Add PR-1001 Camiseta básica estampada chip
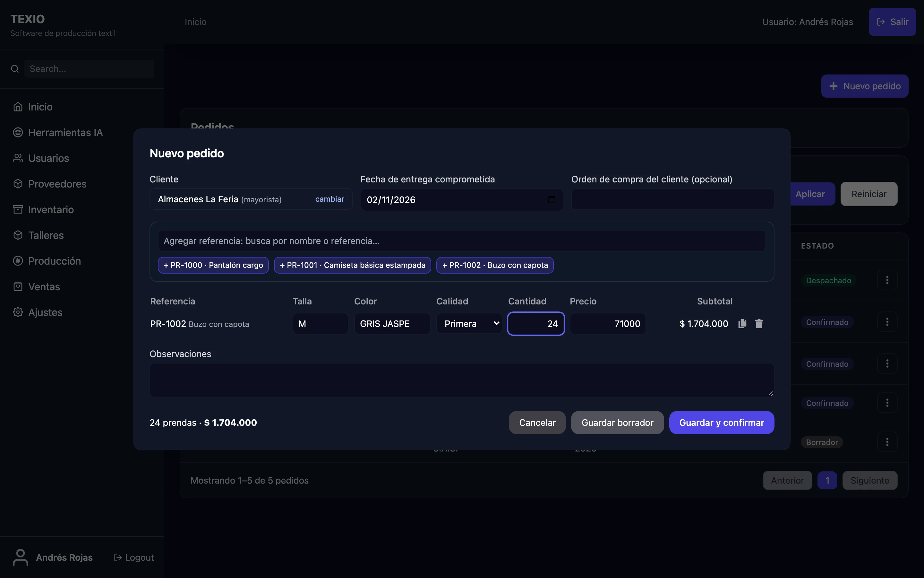This screenshot has height=578, width=924. [x=352, y=265]
